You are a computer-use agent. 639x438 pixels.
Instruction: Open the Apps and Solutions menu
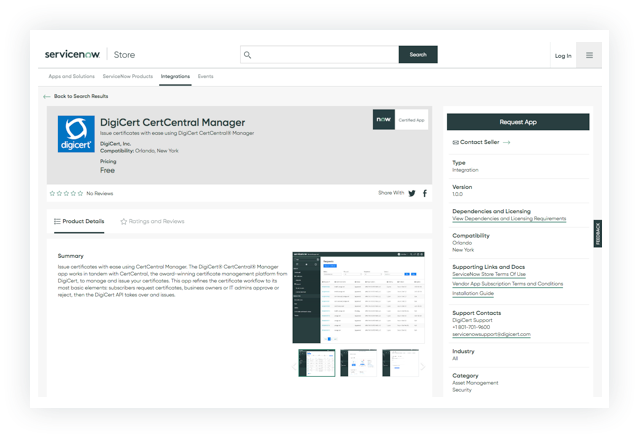(71, 76)
